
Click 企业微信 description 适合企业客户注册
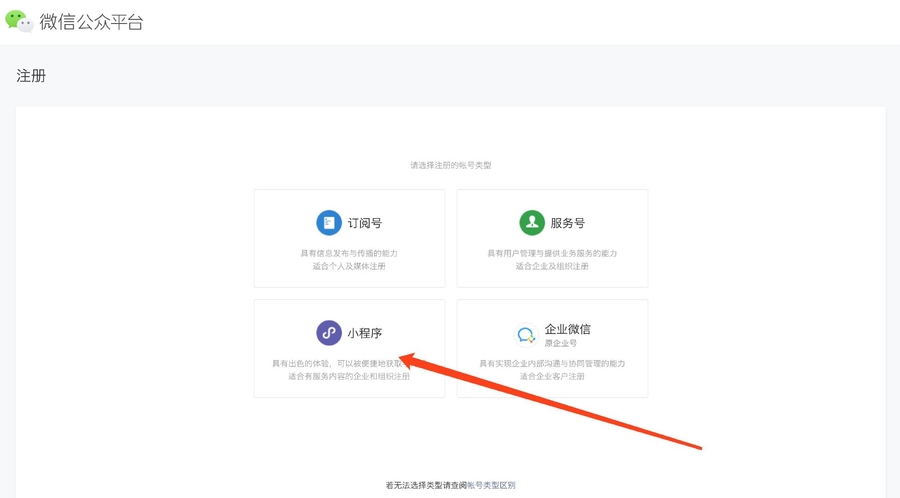click(552, 376)
